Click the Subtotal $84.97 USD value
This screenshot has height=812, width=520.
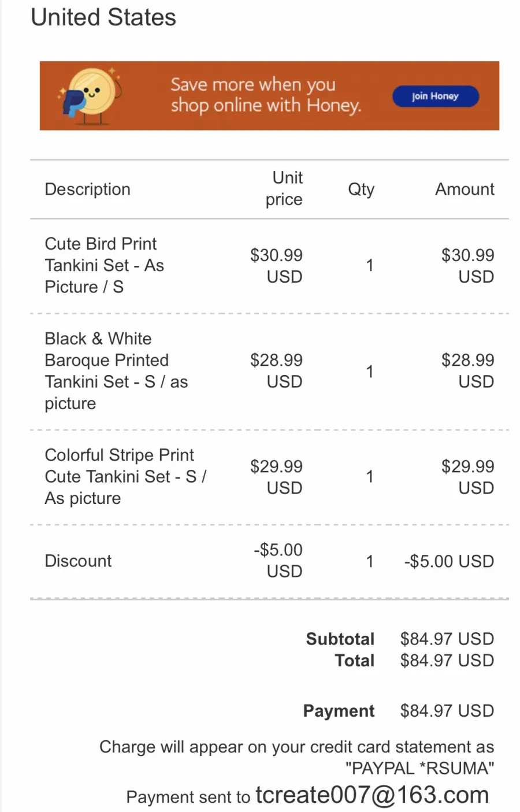(447, 639)
